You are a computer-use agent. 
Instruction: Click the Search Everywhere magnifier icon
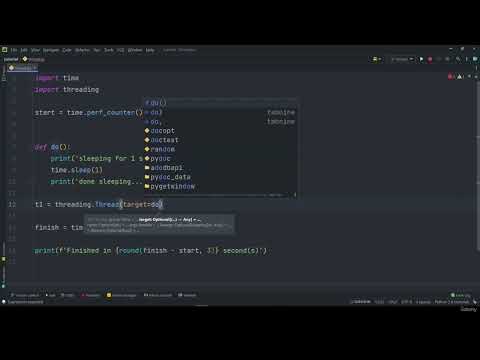point(458,59)
